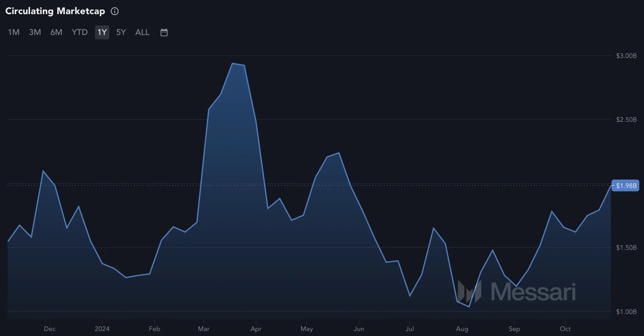Open the Circulating Marketcap info icon
Viewport: 644px width, 336px height.
click(115, 11)
